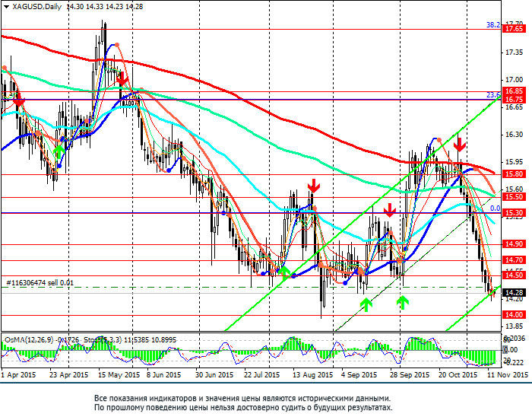This screenshot has height=420, width=532.
Task: Select the 17.65 red price level label
Action: (x=515, y=29)
